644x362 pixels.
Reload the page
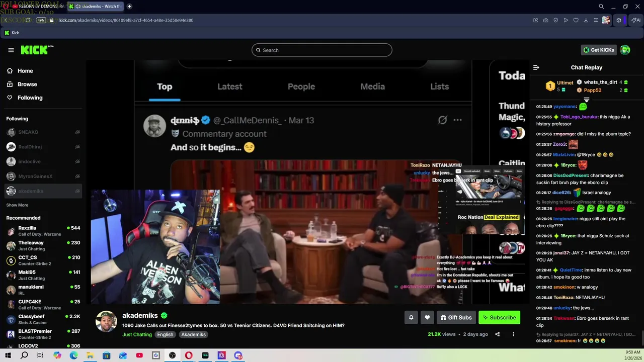28,20
